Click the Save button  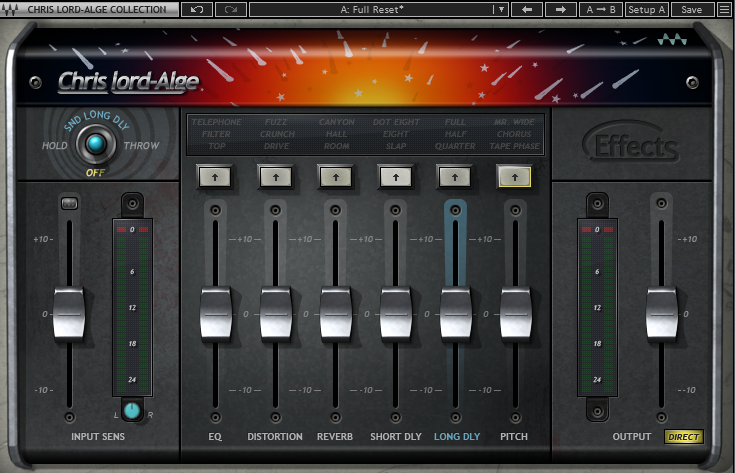coord(692,10)
